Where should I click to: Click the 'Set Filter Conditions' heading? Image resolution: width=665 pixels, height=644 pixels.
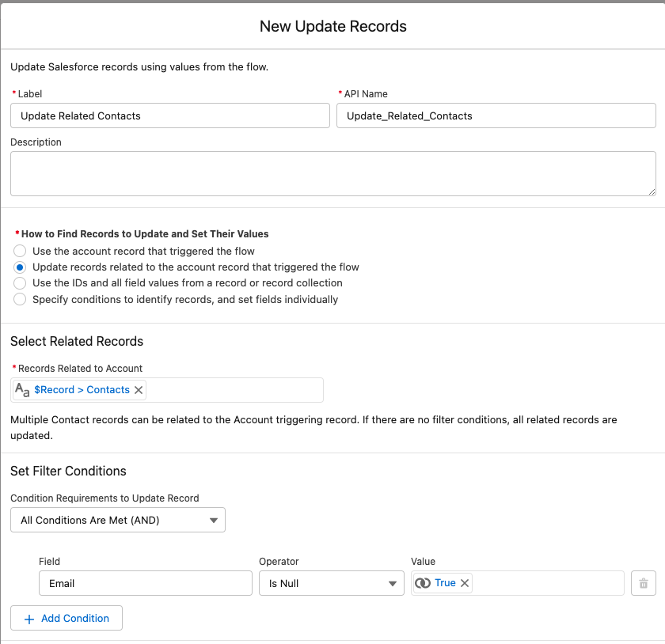click(x=68, y=471)
